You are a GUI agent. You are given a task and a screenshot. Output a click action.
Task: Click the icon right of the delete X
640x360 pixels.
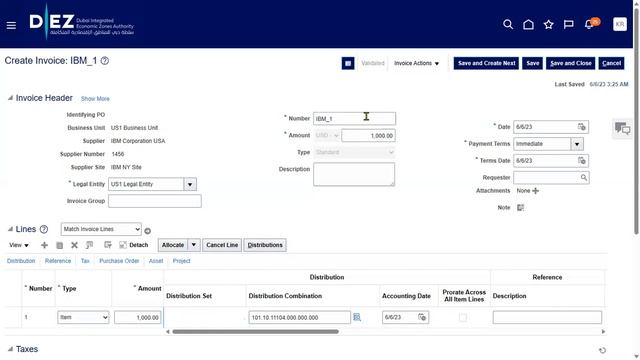[x=89, y=245]
